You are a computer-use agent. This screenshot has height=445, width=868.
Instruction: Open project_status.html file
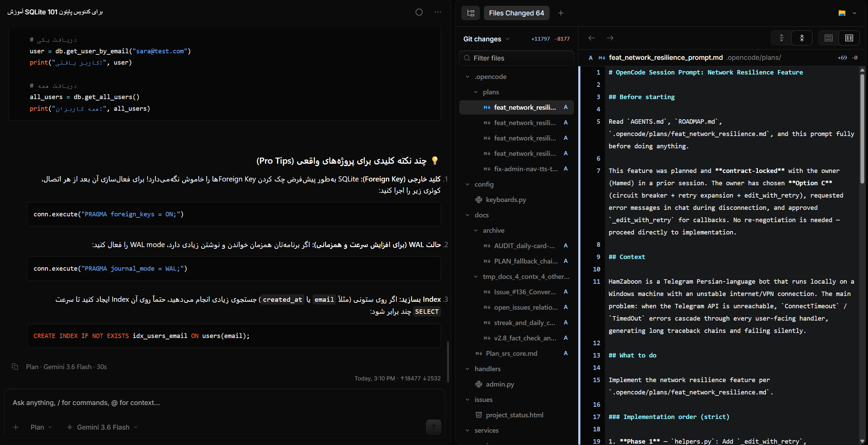tap(516, 415)
